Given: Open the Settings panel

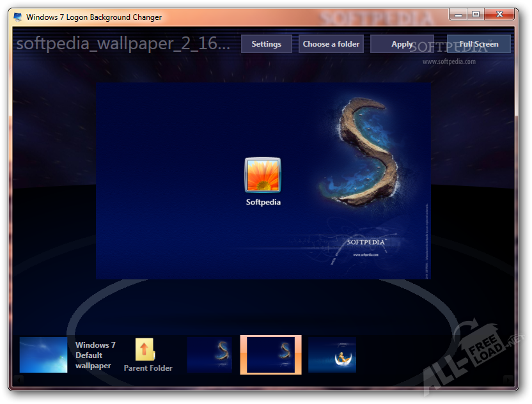Looking at the screenshot, I should 266,44.
